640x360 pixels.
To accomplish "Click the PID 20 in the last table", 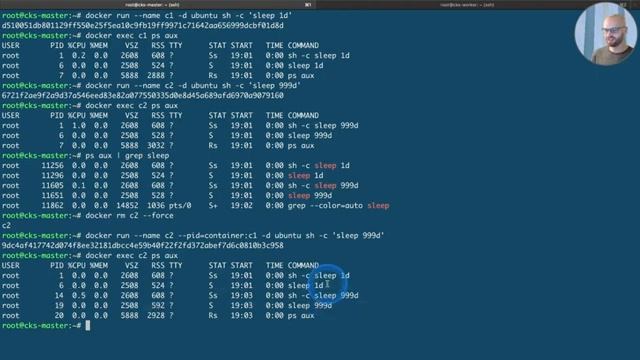I will pyautogui.click(x=59, y=315).
